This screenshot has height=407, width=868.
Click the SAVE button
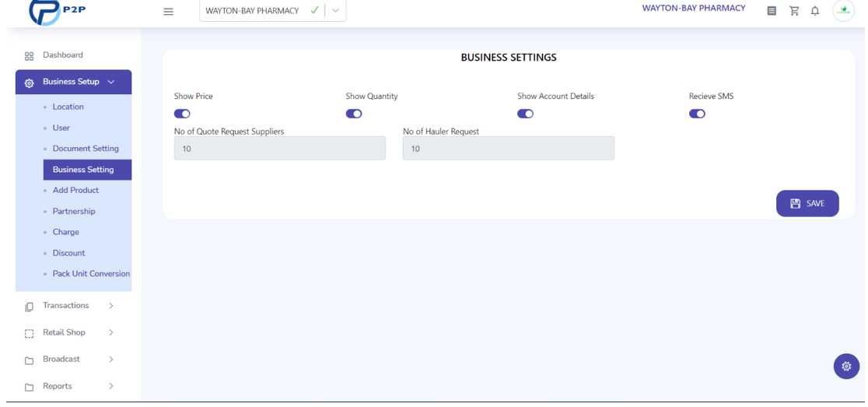click(807, 203)
